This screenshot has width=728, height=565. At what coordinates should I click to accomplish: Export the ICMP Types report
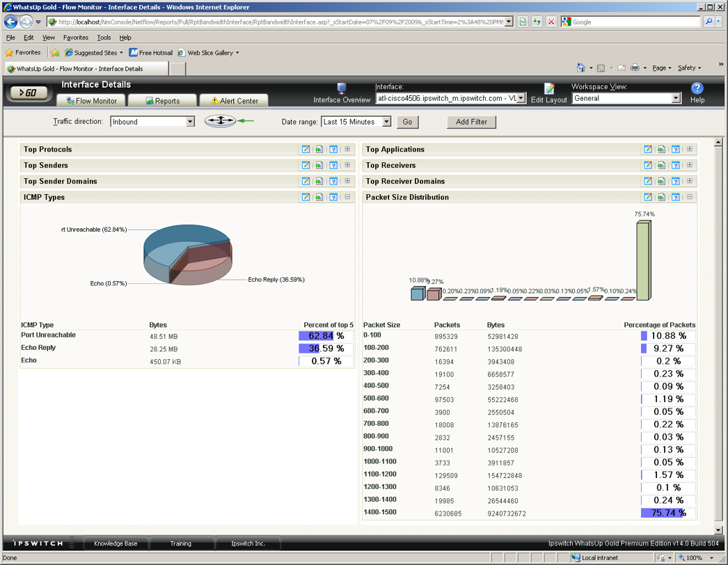[x=319, y=197]
